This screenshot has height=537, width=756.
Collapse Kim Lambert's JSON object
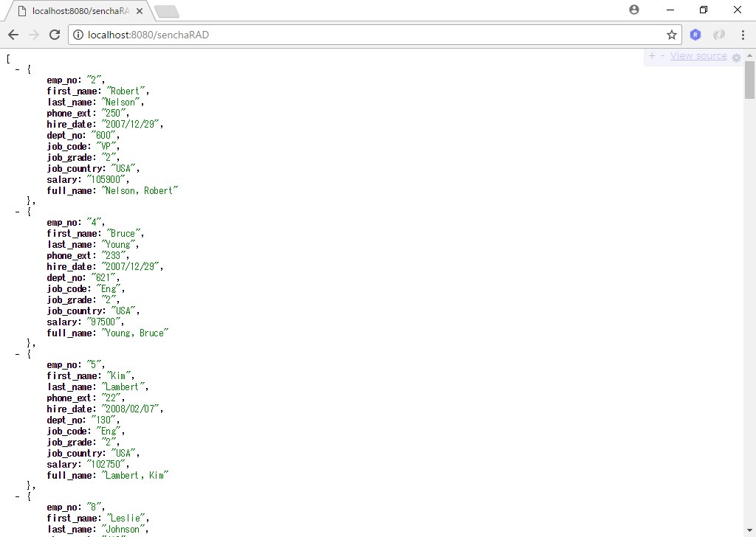click(x=18, y=353)
